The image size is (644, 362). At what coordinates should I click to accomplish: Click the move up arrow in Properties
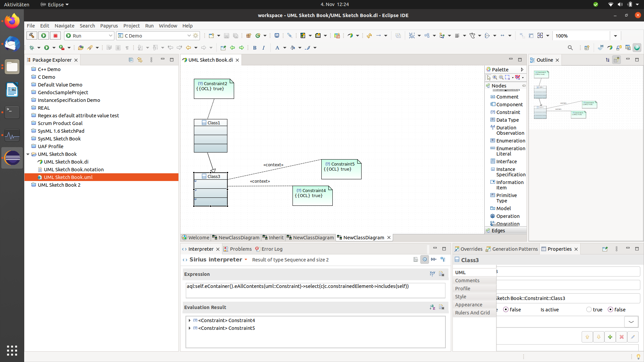coord(587,337)
